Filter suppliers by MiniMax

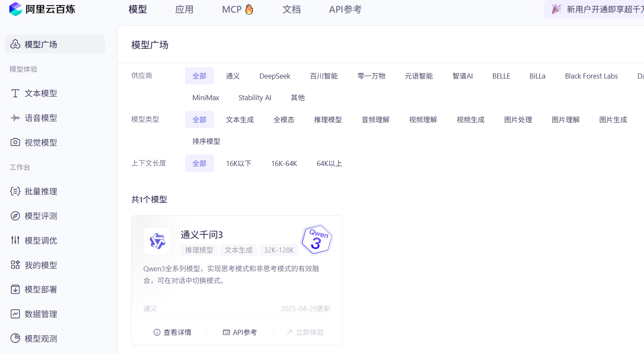click(206, 98)
